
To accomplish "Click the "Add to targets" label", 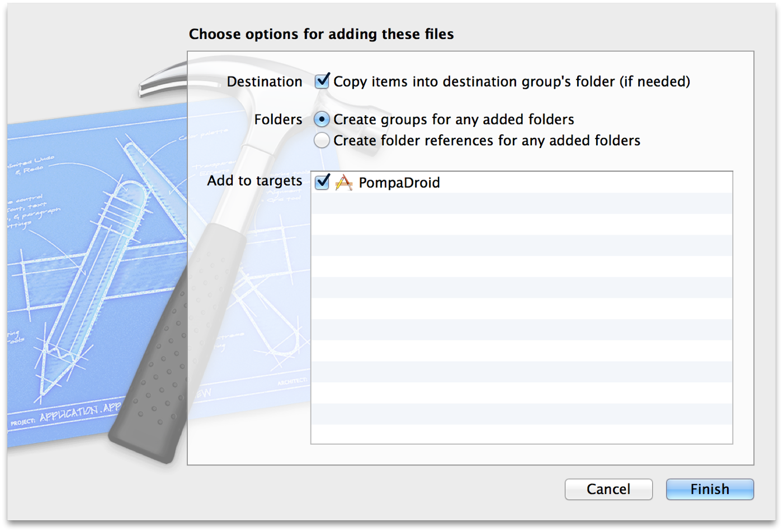I will [x=254, y=181].
